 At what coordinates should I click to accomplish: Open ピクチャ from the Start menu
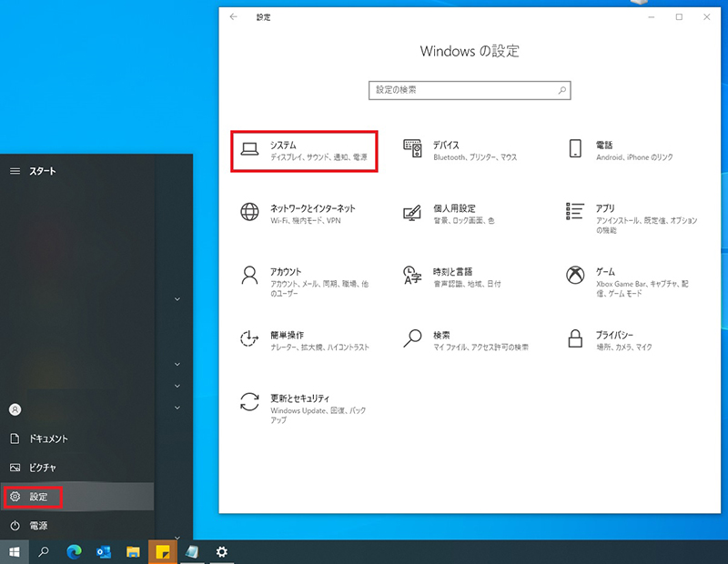(x=77, y=468)
